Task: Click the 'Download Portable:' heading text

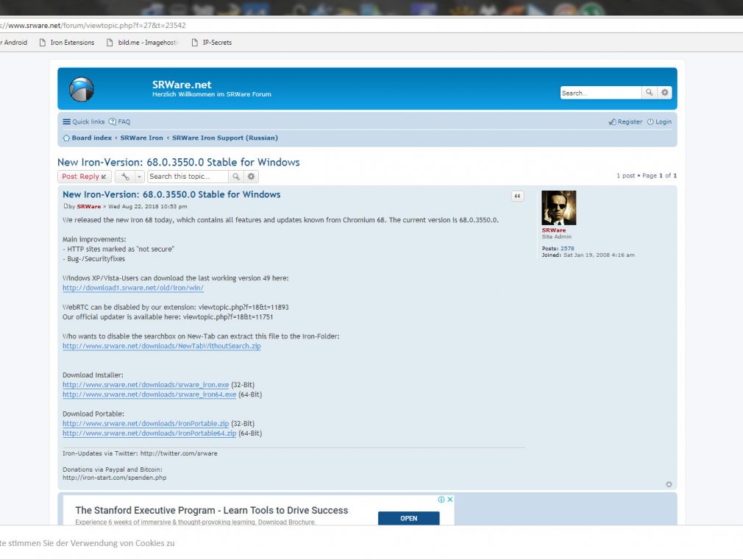Action: point(93,414)
